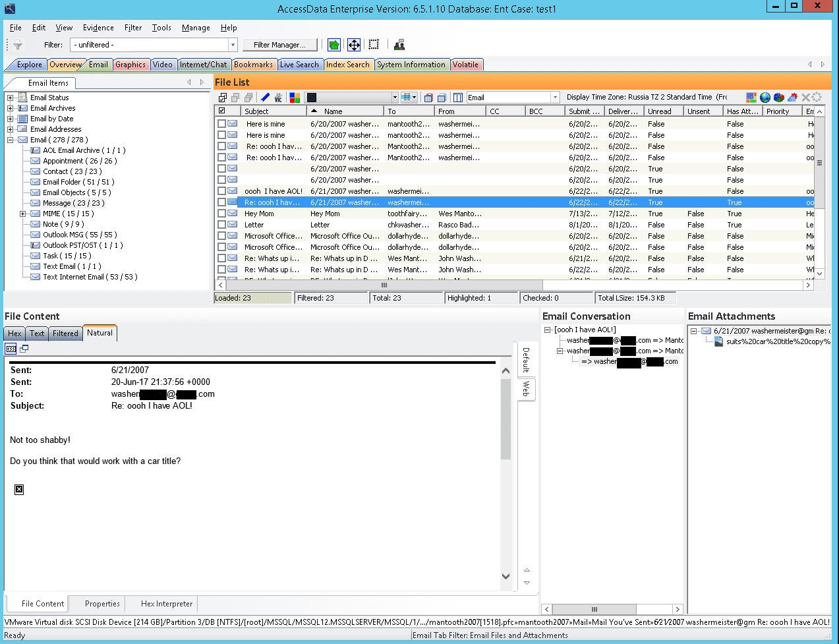Toggle the header select-all checkbox in File List
Image resolution: width=839 pixels, height=644 pixels.
(x=221, y=111)
